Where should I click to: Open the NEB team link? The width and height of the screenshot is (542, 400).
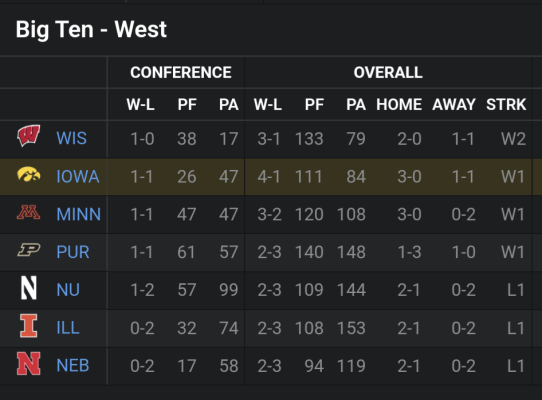click(x=73, y=365)
